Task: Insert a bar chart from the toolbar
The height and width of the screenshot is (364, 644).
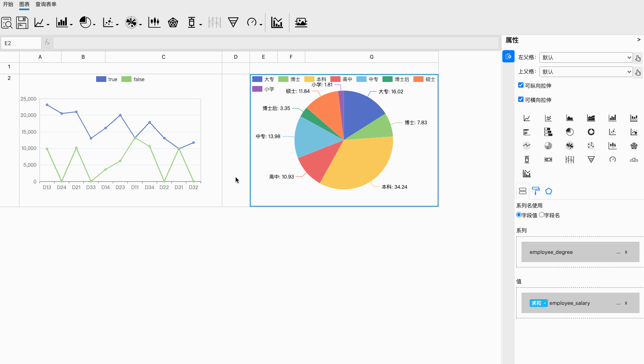Action: [x=62, y=22]
